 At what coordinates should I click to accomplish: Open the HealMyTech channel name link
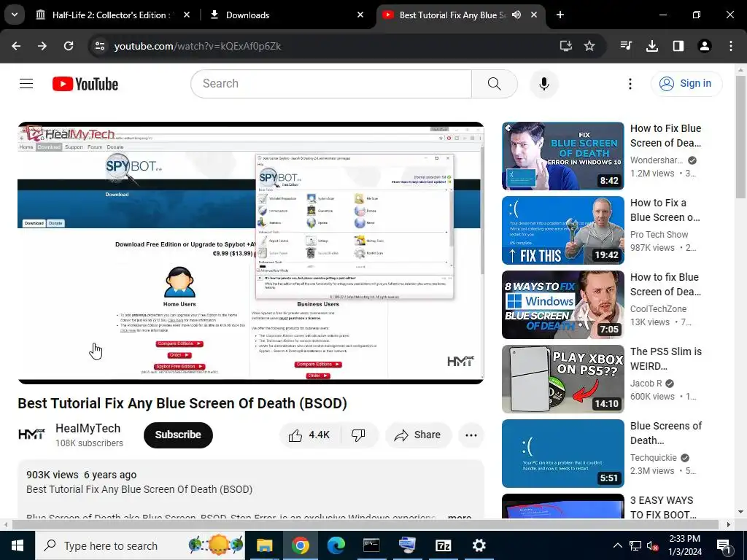(88, 428)
